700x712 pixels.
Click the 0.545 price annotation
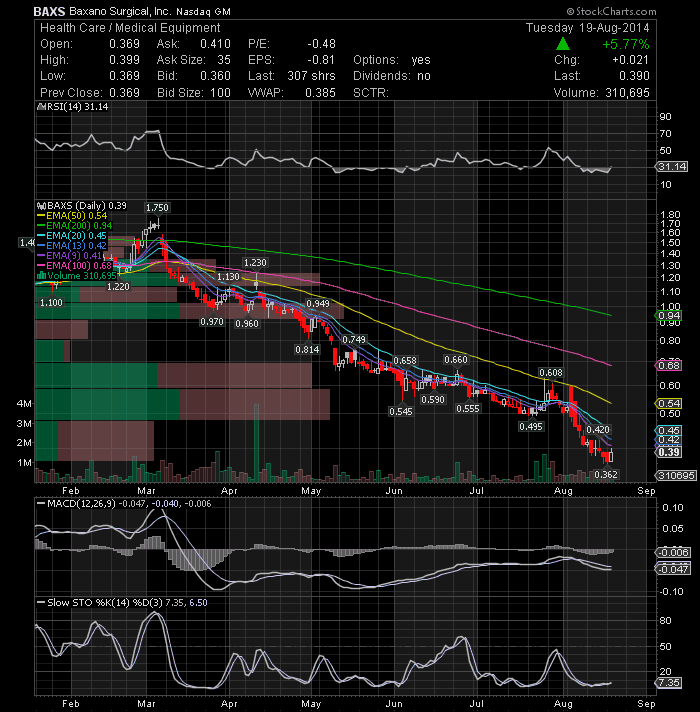[401, 411]
